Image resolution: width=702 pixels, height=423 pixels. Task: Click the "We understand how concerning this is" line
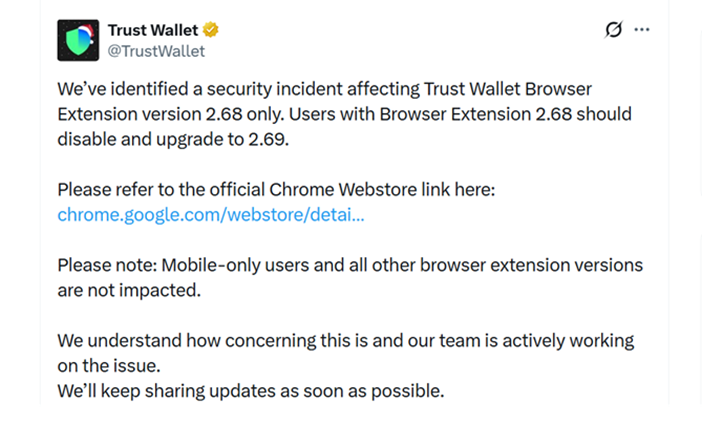click(346, 340)
